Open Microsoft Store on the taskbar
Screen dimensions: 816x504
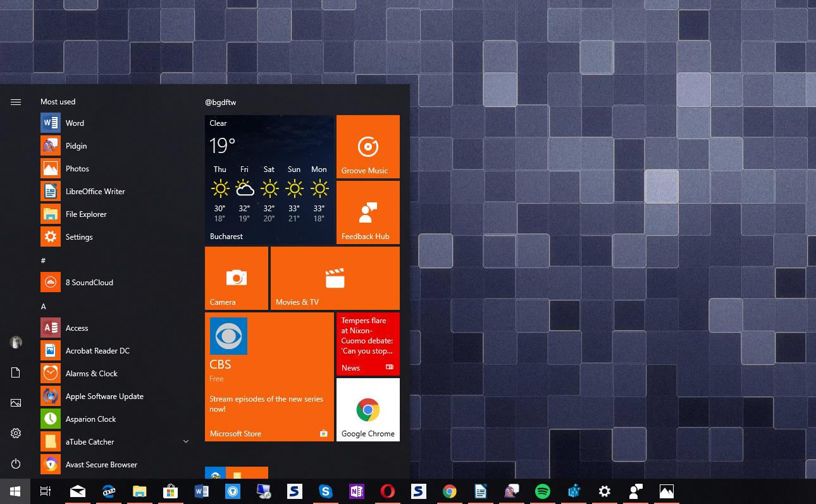171,491
